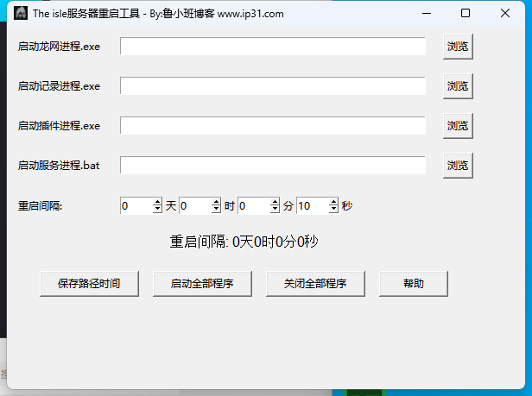532x396 pixels.
Task: Click 浏览 next to 启动记录进程.exe
Action: (458, 86)
